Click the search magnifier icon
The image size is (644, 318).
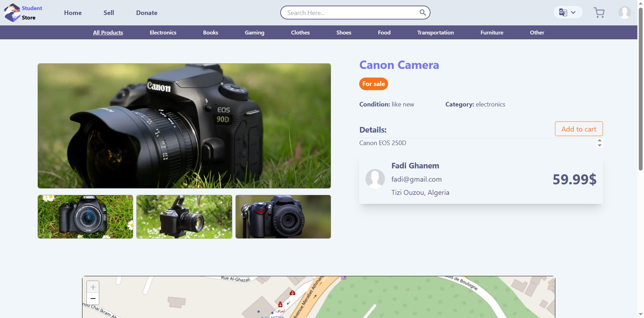point(422,13)
